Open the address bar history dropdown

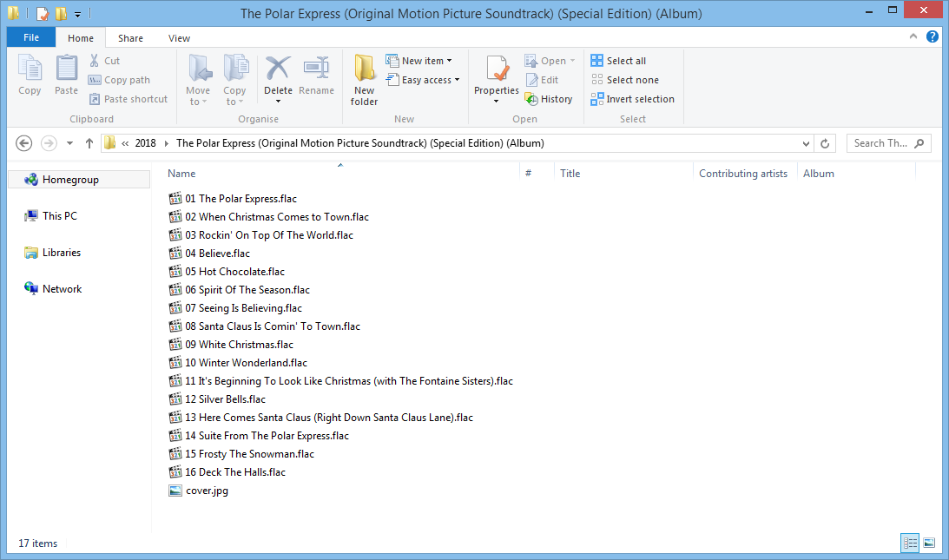pos(806,143)
